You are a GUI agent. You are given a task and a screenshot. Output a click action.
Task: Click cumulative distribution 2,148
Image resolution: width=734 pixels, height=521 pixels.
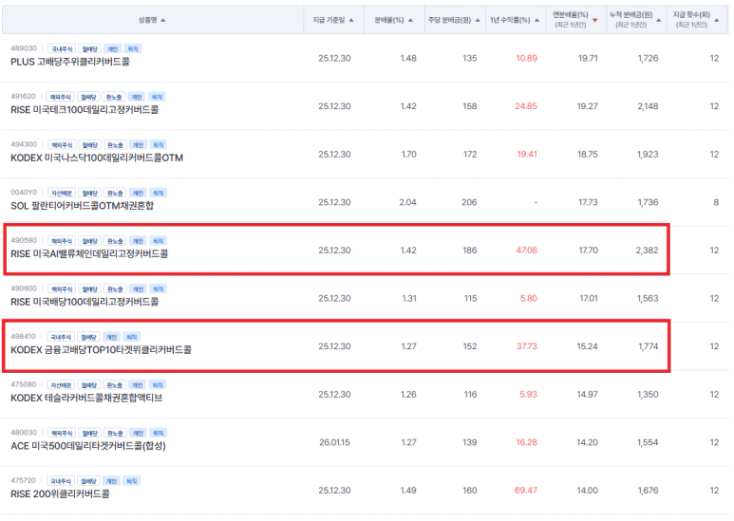pos(648,106)
